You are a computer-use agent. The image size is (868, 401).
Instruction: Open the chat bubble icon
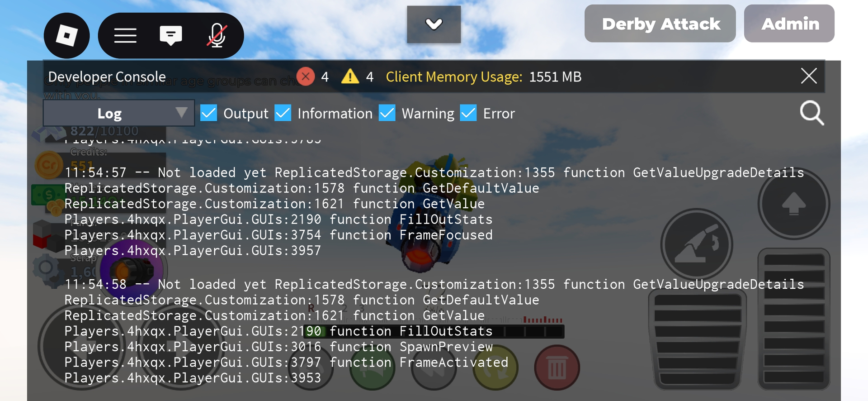click(171, 35)
